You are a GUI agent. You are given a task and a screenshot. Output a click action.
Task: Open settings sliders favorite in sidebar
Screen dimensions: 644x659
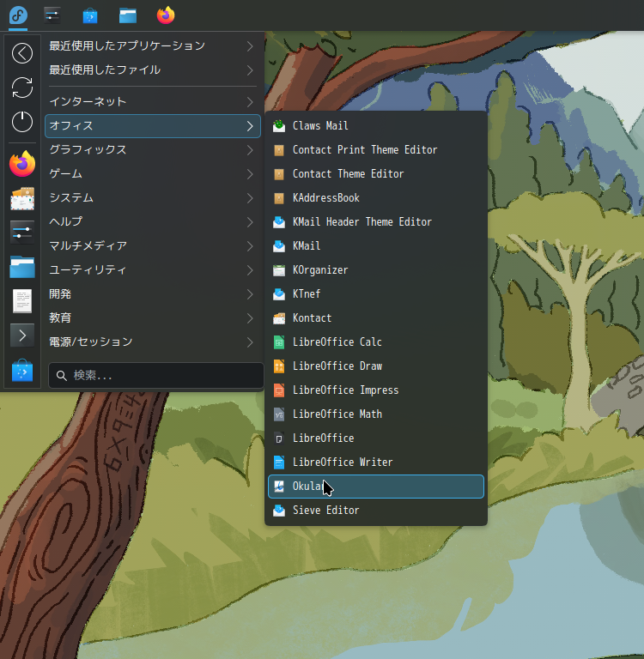coord(22,232)
